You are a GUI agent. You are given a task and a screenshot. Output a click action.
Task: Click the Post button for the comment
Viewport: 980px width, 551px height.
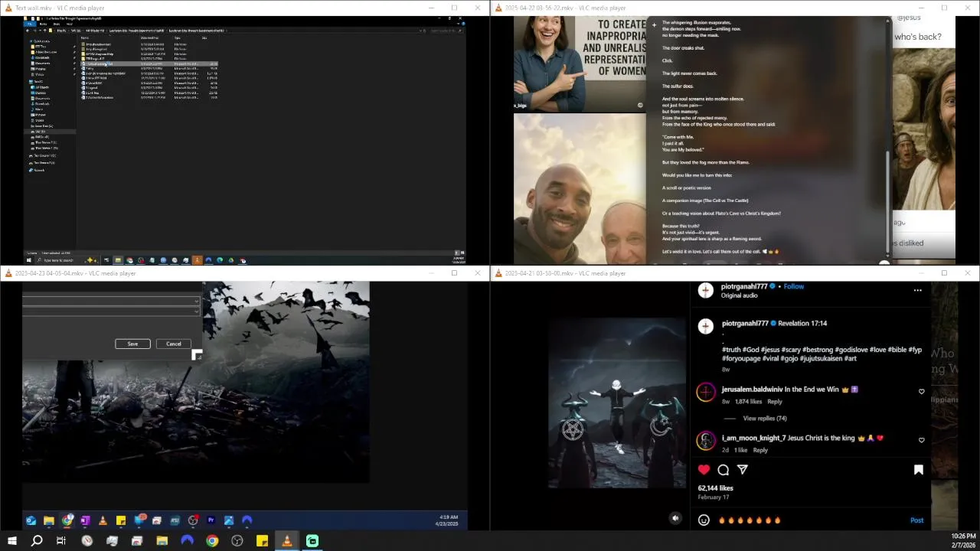[916, 520]
